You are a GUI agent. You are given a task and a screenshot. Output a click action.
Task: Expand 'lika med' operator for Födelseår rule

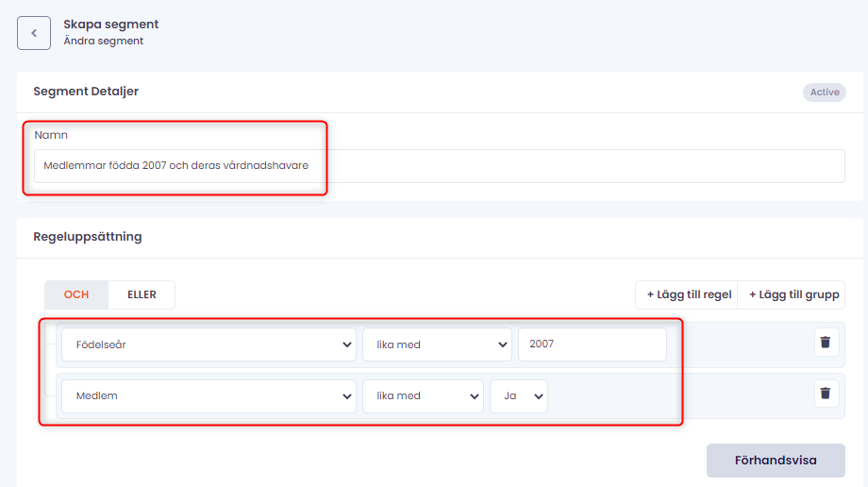click(x=437, y=344)
